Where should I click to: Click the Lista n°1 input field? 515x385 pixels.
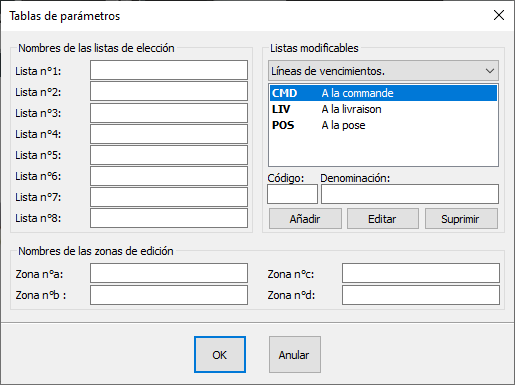click(169, 70)
